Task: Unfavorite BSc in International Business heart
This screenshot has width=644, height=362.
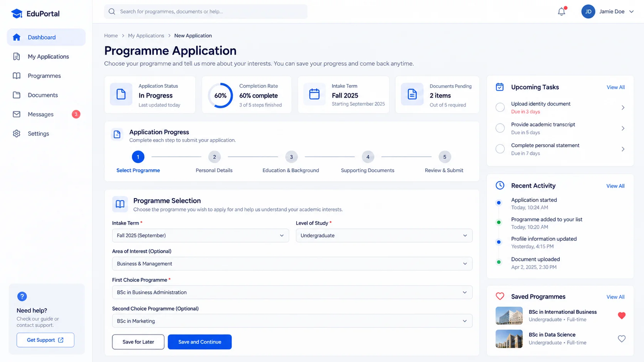Action: 622,315
